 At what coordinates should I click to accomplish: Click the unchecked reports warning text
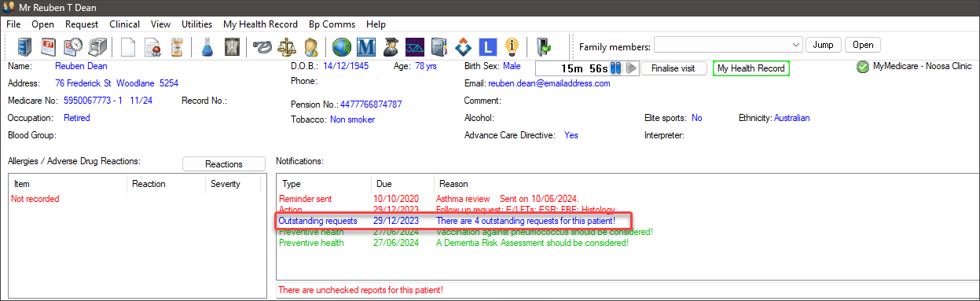click(x=361, y=291)
